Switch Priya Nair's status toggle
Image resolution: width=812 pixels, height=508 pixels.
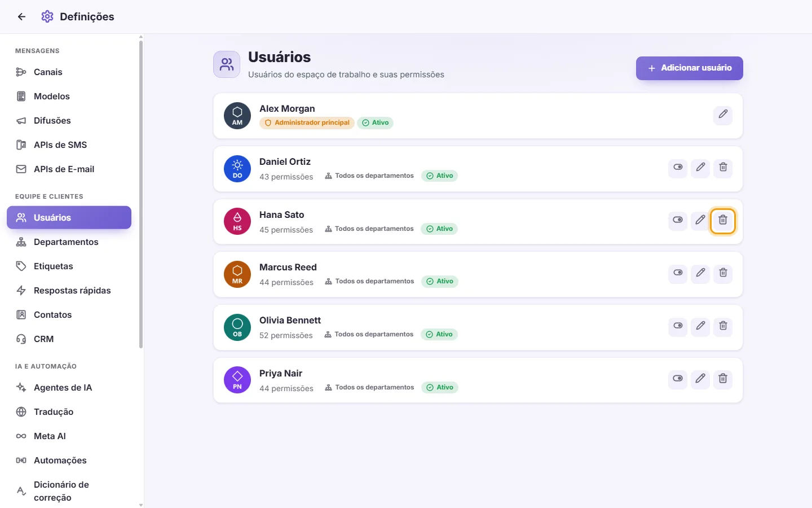[x=678, y=379]
